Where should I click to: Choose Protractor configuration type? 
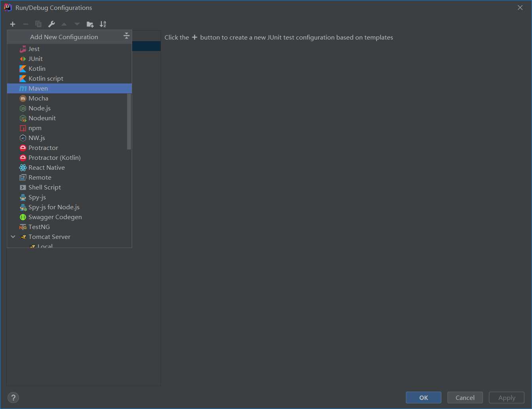pos(69,148)
